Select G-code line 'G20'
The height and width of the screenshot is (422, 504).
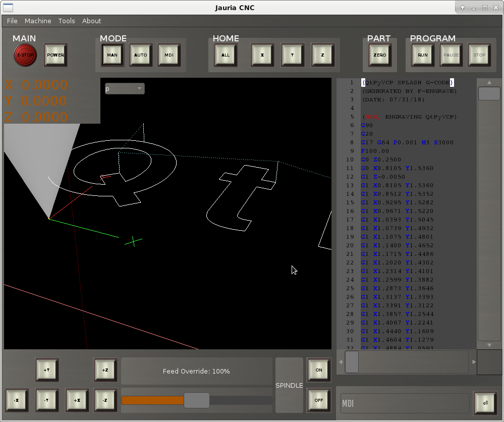[x=367, y=134]
